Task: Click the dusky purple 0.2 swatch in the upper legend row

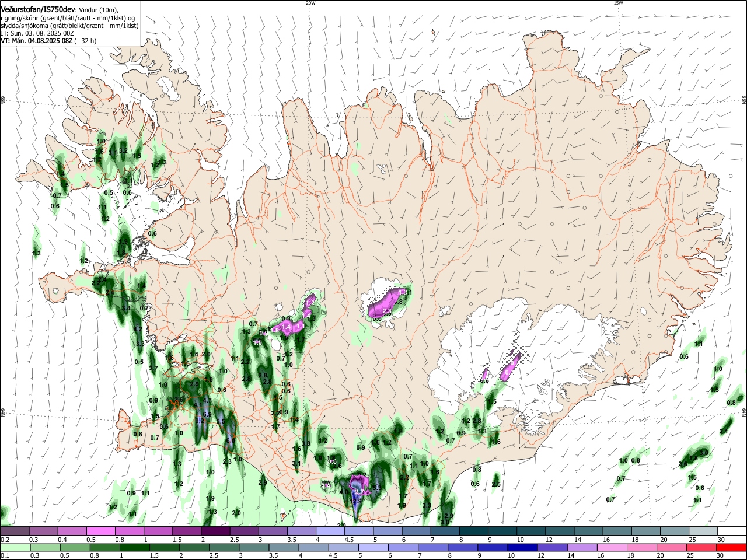Action: coord(15,531)
